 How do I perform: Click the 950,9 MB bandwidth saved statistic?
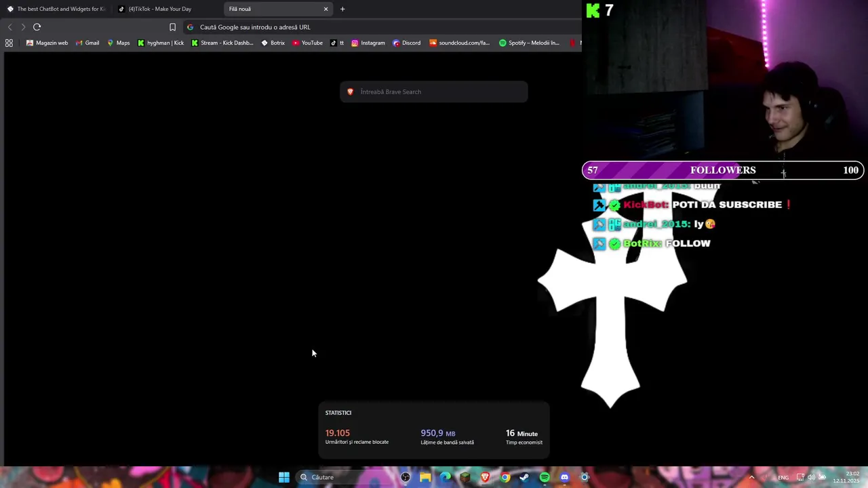(447, 436)
